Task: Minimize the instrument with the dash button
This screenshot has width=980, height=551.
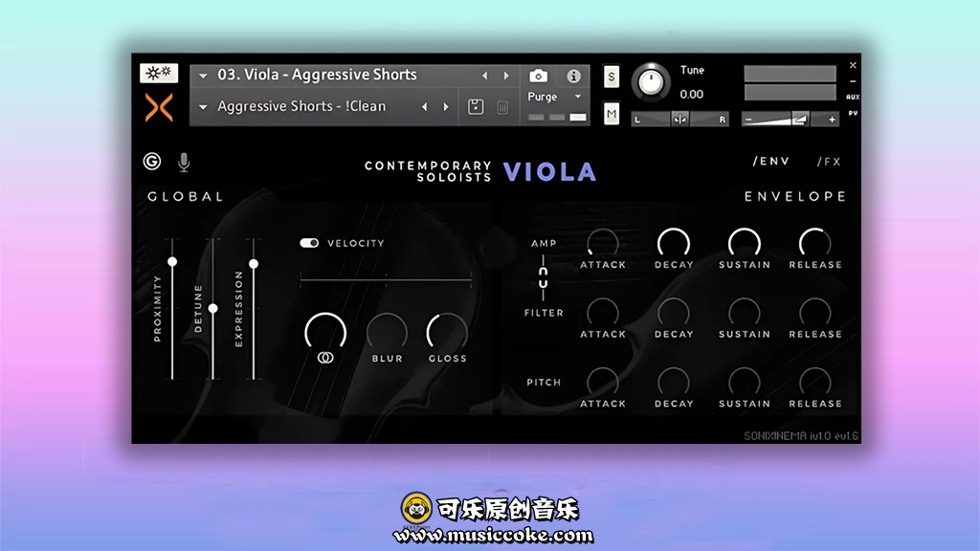Action: pyautogui.click(x=853, y=81)
